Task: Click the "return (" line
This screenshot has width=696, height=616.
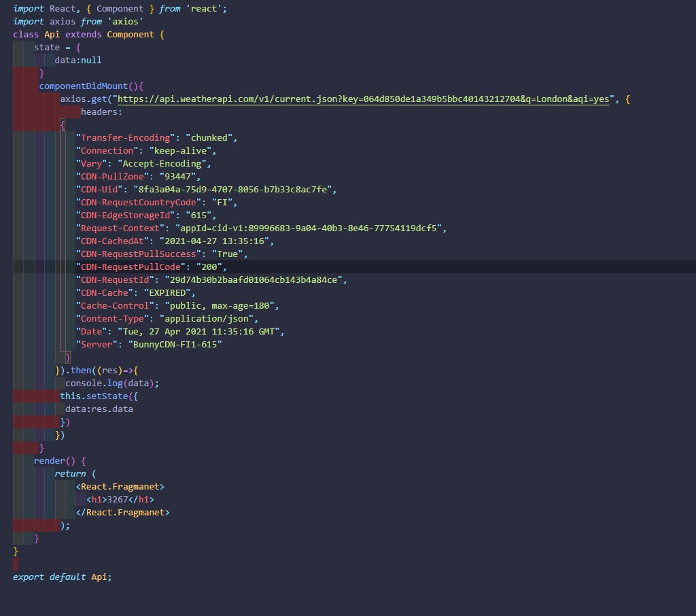Action: coord(75,473)
